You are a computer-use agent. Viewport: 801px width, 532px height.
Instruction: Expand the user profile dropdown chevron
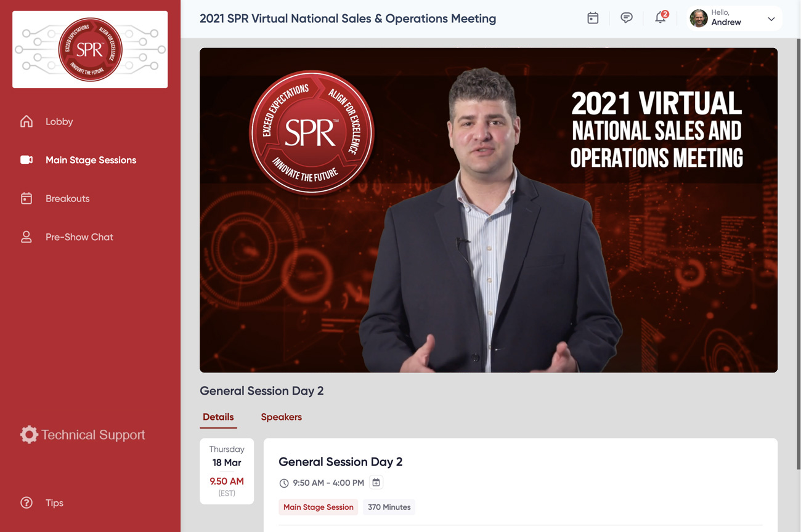771,19
